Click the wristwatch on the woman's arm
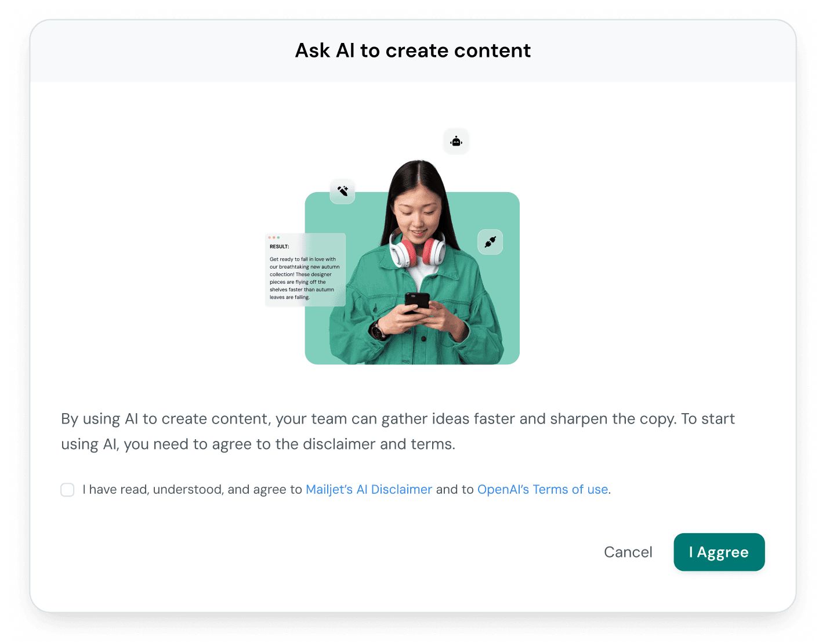826x644 pixels. pos(378,331)
